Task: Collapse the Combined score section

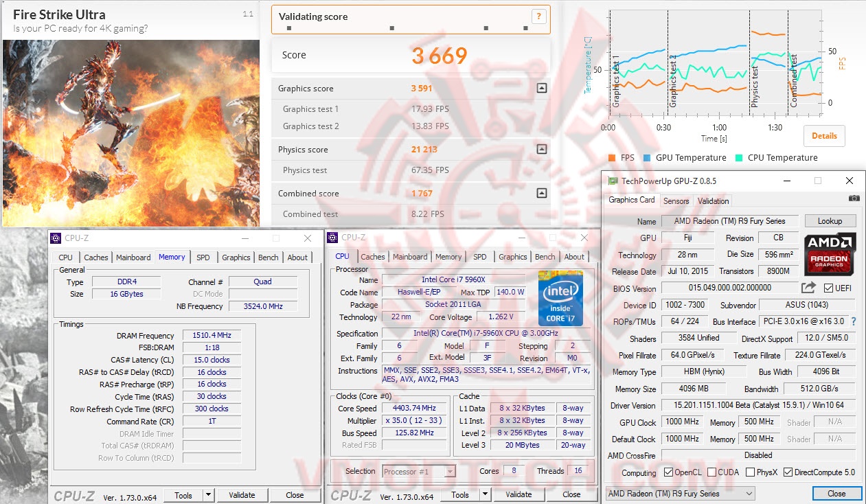Action: [x=541, y=193]
